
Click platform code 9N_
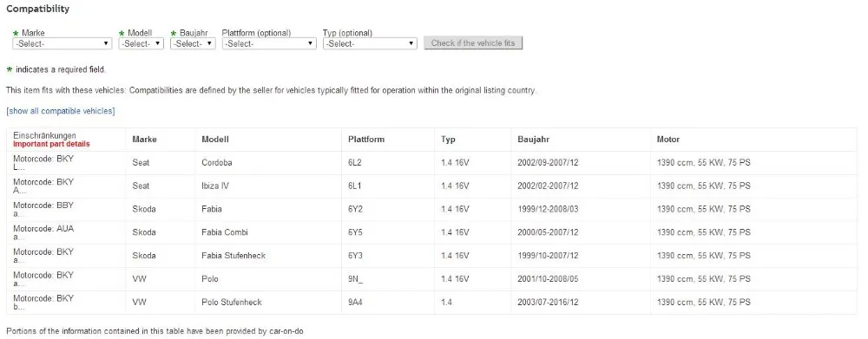[355, 278]
